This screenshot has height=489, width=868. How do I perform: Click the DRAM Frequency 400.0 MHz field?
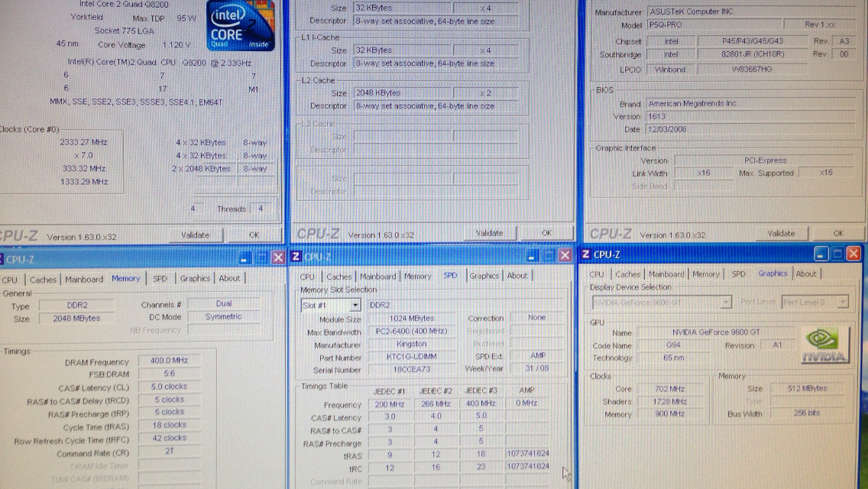pyautogui.click(x=170, y=361)
